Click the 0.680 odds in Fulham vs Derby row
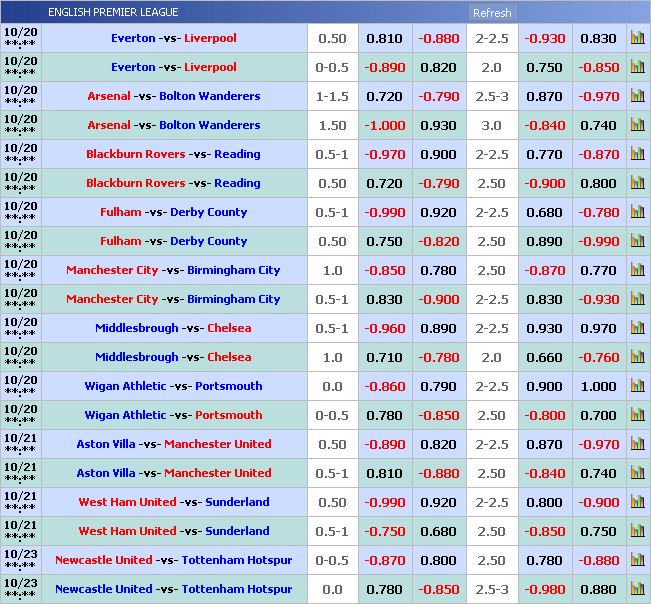651x604 pixels. [545, 212]
